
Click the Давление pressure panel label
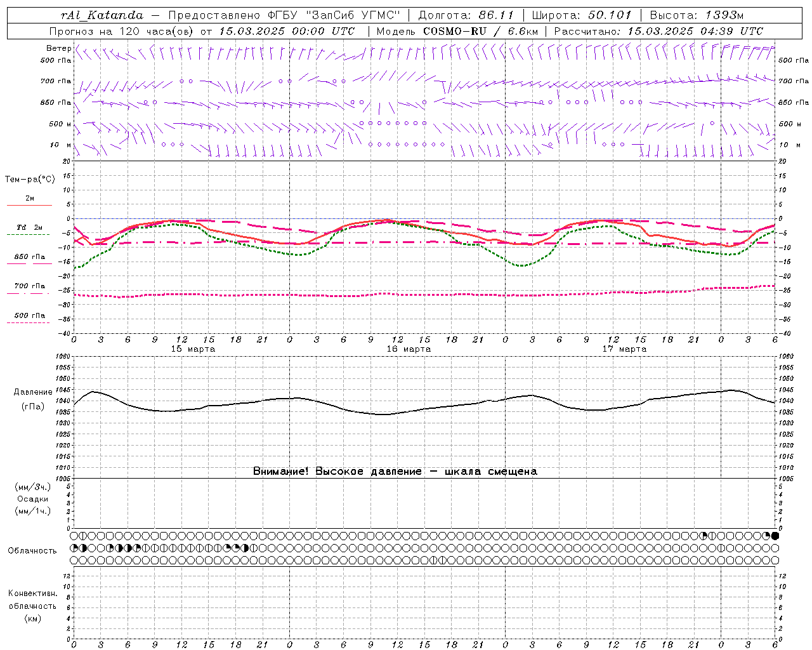tap(33, 392)
